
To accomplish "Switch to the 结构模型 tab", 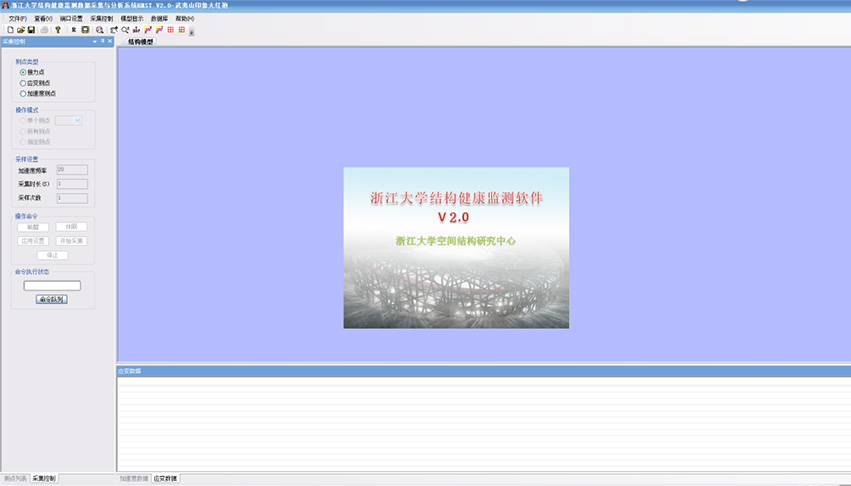I will 141,42.
